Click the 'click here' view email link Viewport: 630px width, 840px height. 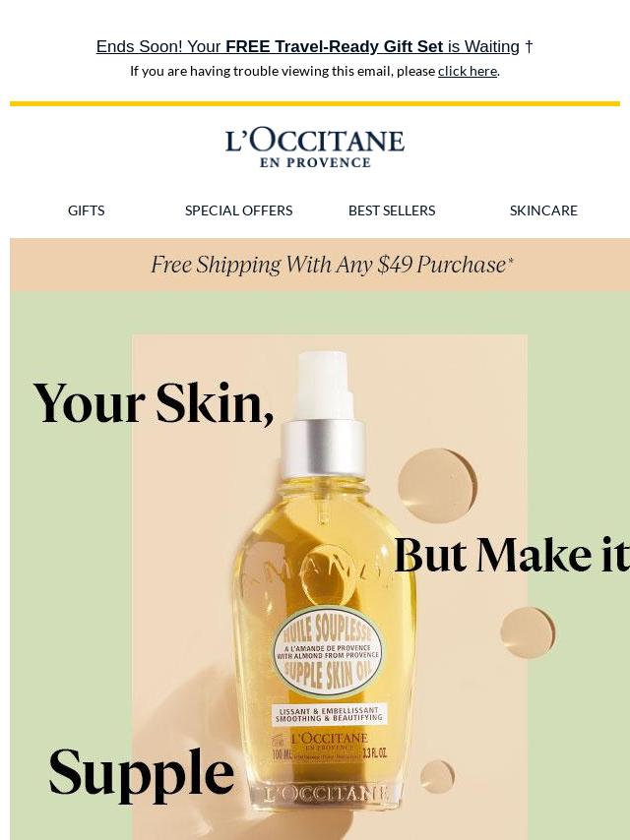(x=467, y=71)
